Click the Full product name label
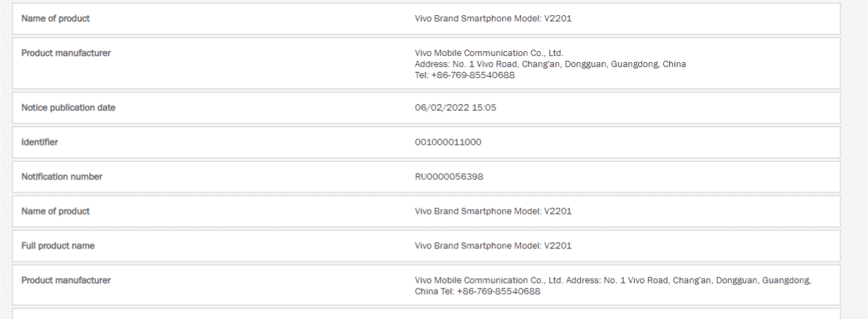Image resolution: width=868 pixels, height=319 pixels. pyautogui.click(x=58, y=246)
